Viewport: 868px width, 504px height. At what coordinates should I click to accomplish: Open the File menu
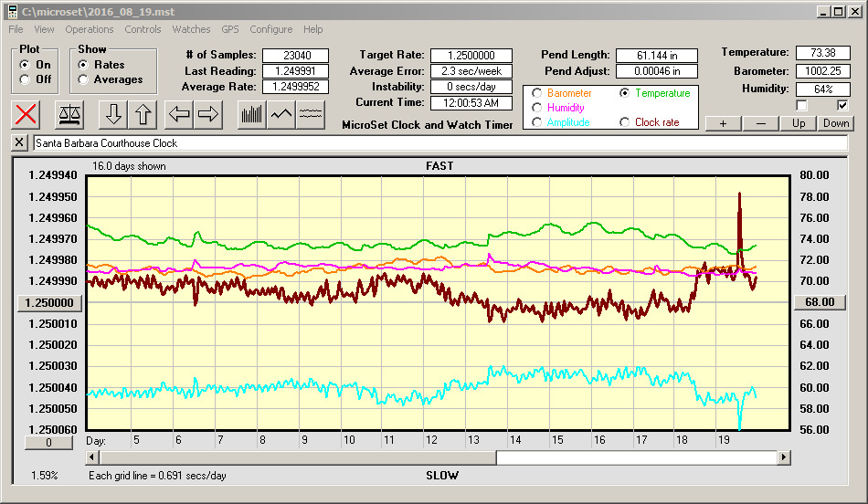pyautogui.click(x=16, y=29)
